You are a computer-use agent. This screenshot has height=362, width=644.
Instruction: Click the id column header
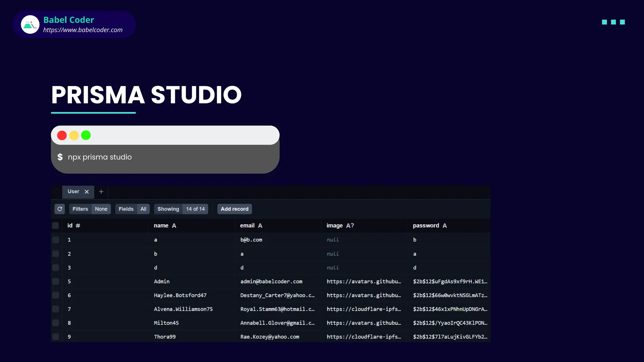105,226
